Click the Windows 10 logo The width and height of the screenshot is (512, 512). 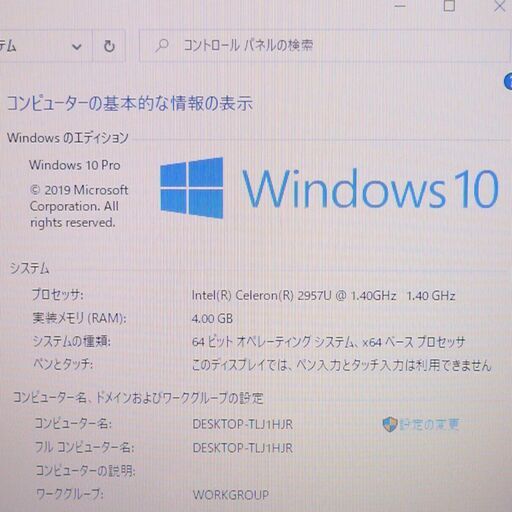329,188
